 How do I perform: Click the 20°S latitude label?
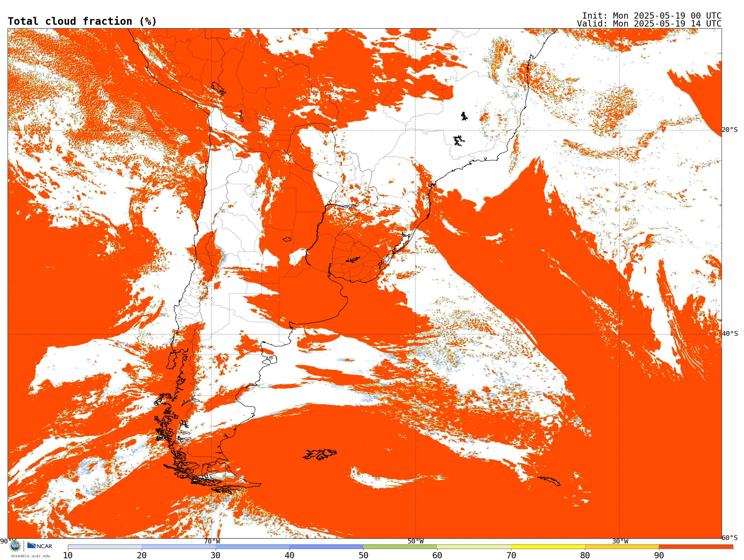pyautogui.click(x=730, y=130)
